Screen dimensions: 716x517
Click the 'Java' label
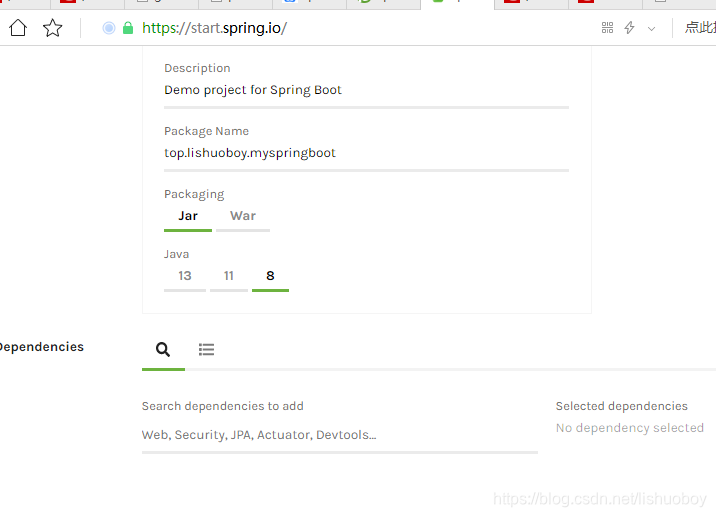[x=176, y=254]
